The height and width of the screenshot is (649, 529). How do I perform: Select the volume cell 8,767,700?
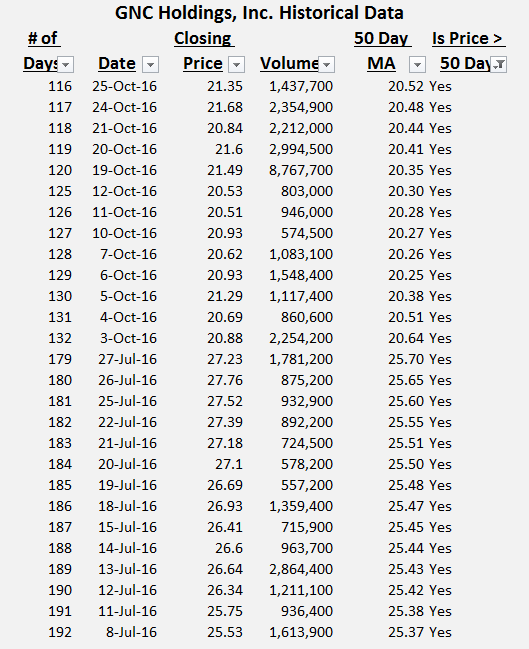pyautogui.click(x=301, y=170)
